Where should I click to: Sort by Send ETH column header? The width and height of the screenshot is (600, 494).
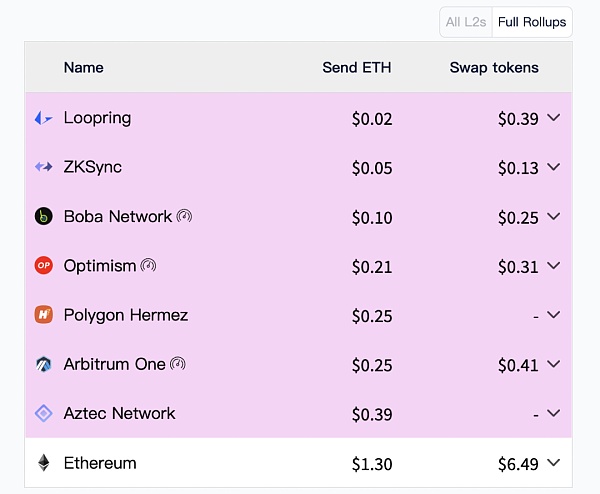tap(357, 68)
